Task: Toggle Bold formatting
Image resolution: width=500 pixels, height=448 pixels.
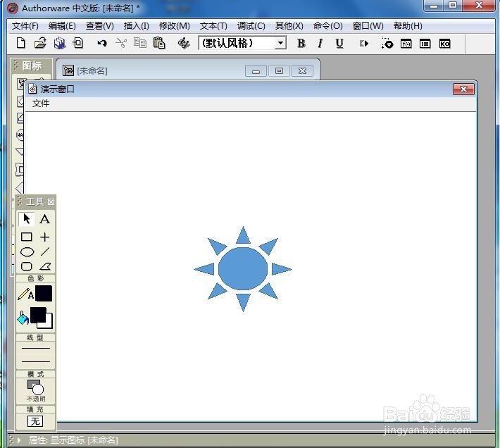Action: 301,43
